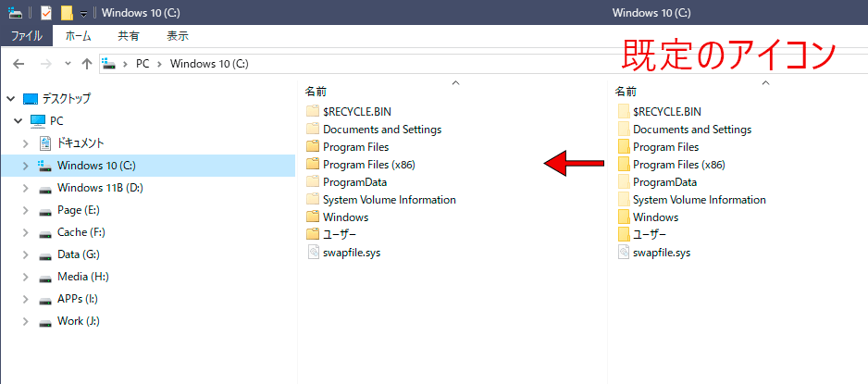Screen dimensions: 868x384
Task: Click System Volume Information icon in left list
Action: (x=313, y=199)
